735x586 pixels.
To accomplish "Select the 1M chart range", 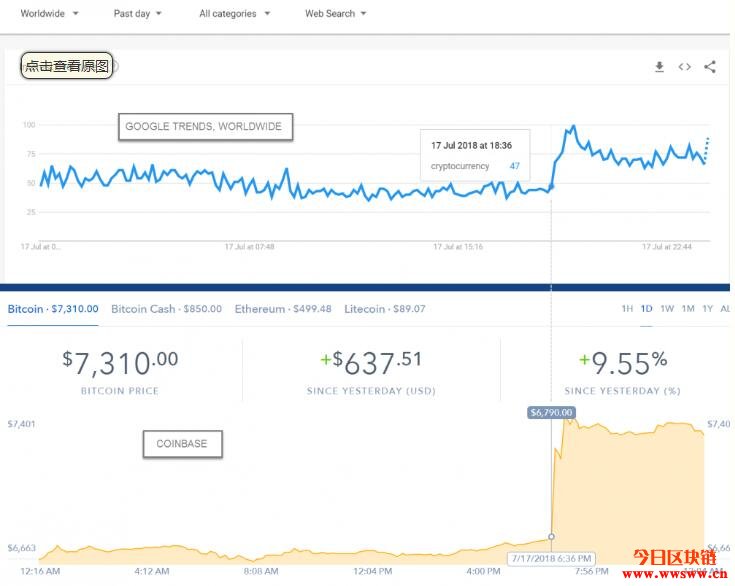I will pos(688,308).
